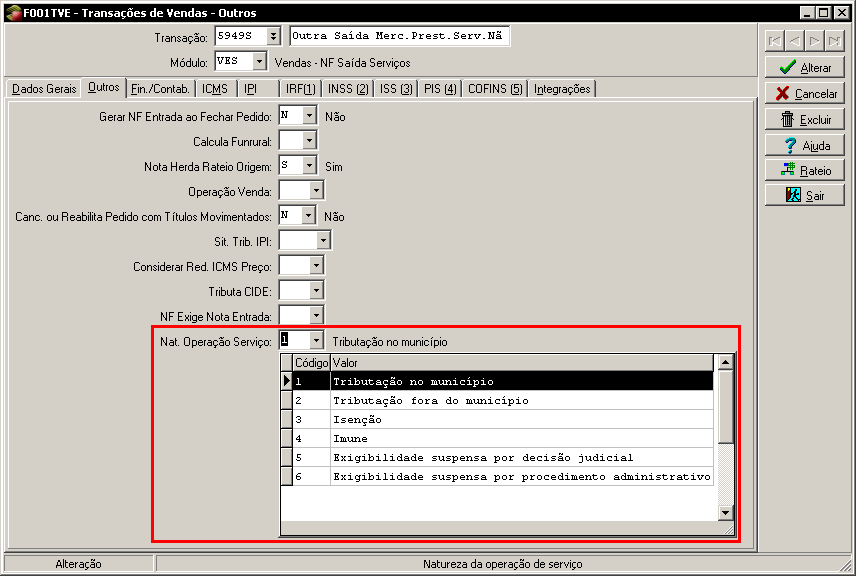
Task: Click transaction description field Outra Saída Merc.Prest.Serv
Action: click(400, 36)
